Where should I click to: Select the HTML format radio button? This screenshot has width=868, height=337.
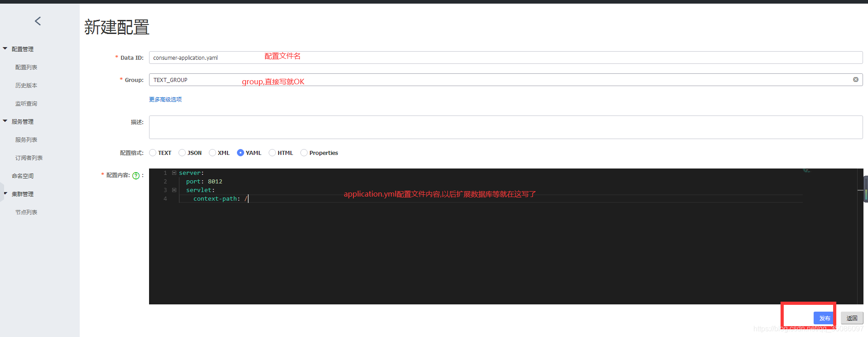[272, 153]
